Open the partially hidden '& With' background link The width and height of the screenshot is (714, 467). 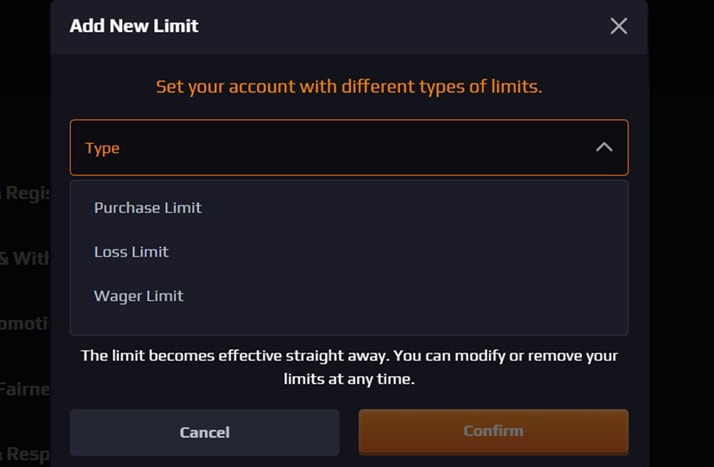(25, 258)
